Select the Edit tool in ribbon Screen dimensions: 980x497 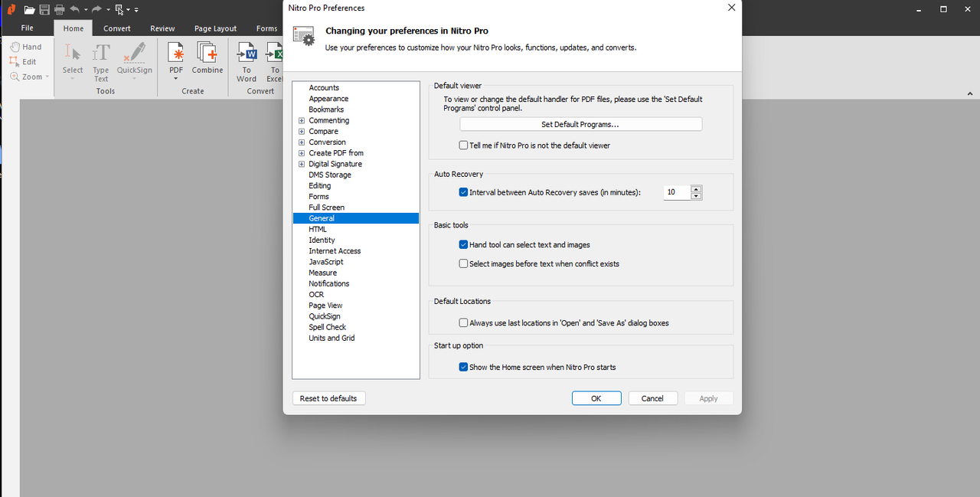tap(23, 62)
